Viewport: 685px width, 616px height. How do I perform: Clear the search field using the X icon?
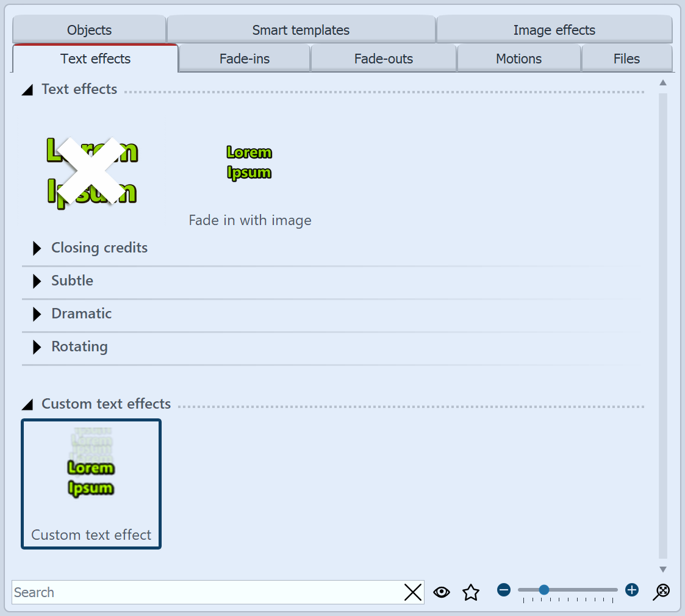pos(412,592)
